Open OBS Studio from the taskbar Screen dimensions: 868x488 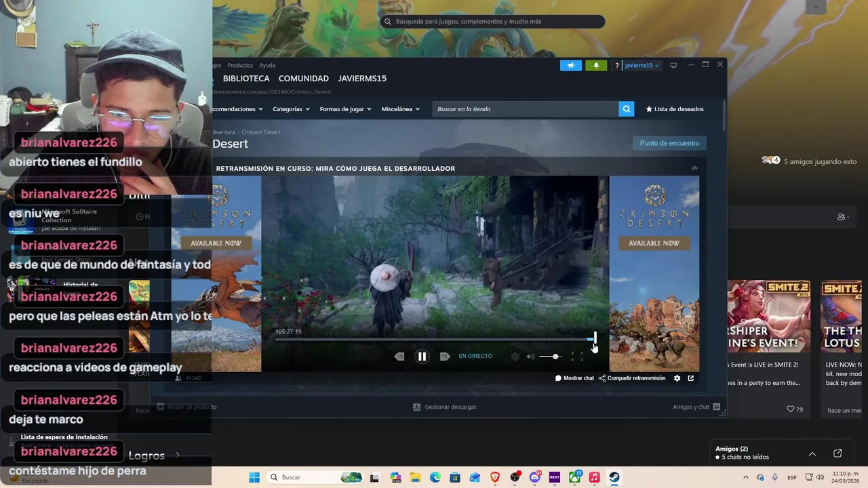click(x=515, y=477)
